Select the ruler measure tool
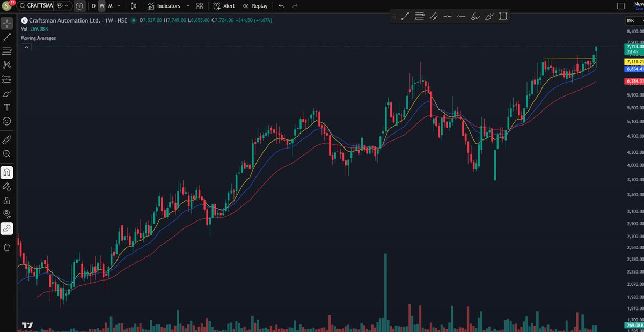Image resolution: width=644 pixels, height=332 pixels. point(6,139)
